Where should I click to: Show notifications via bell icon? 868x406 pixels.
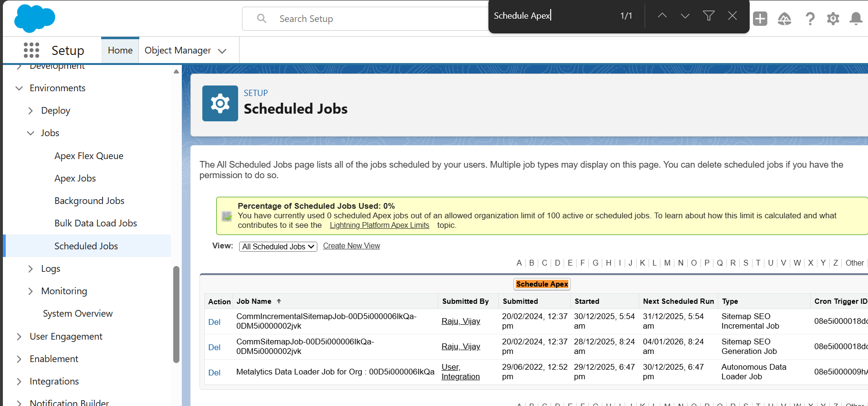coord(856,19)
